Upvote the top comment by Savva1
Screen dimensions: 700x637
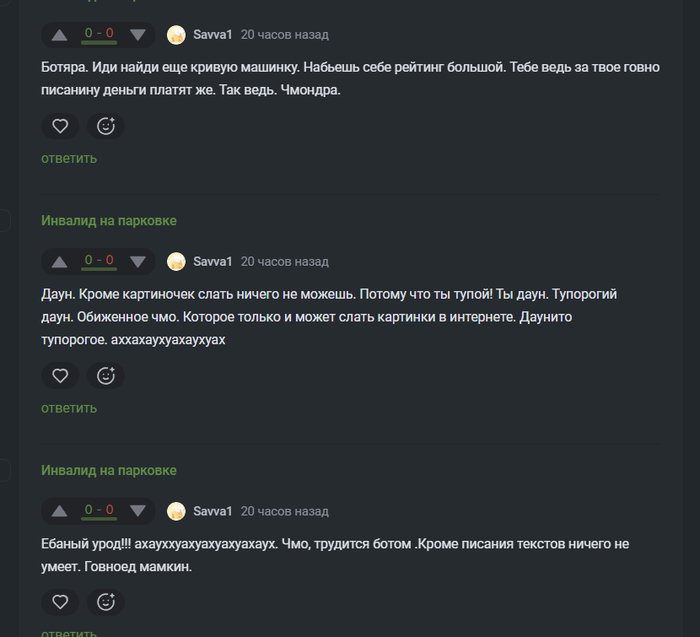pos(60,35)
